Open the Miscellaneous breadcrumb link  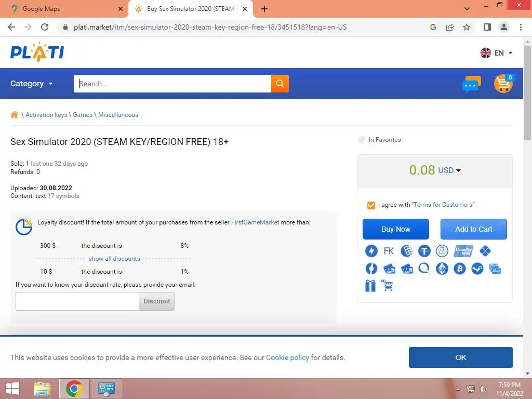point(118,115)
